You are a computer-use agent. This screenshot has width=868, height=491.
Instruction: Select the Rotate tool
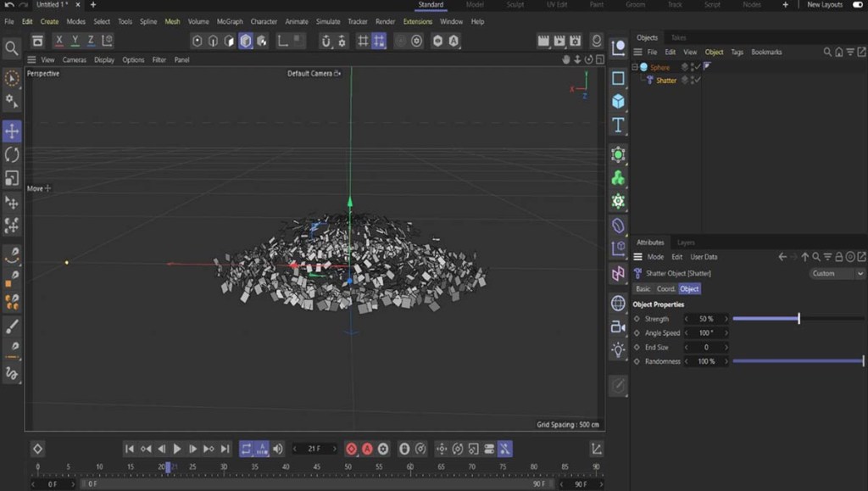pos(12,154)
